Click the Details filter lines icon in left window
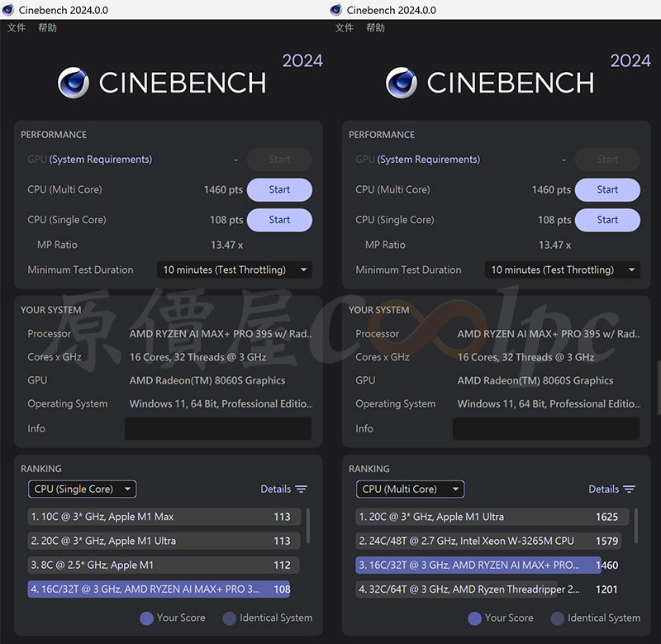 coord(301,489)
